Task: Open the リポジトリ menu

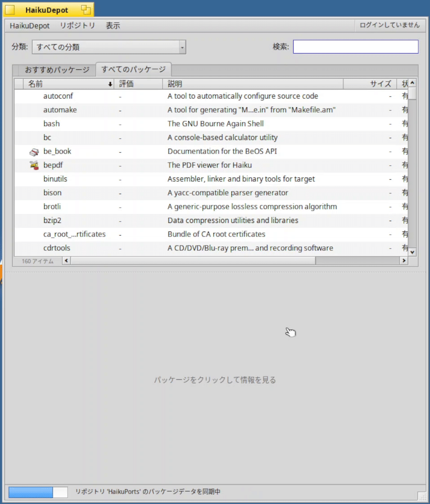Action: coord(77,26)
